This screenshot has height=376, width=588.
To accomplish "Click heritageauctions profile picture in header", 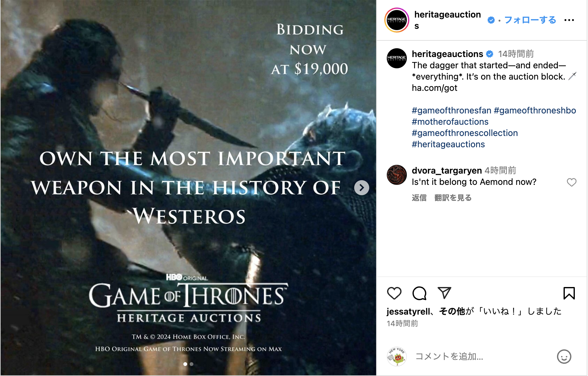I will click(397, 20).
